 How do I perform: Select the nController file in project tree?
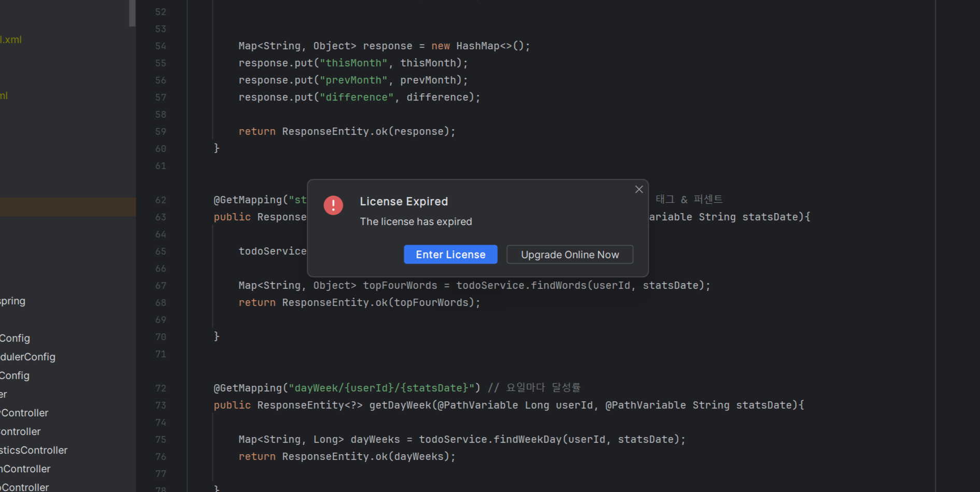click(25, 469)
